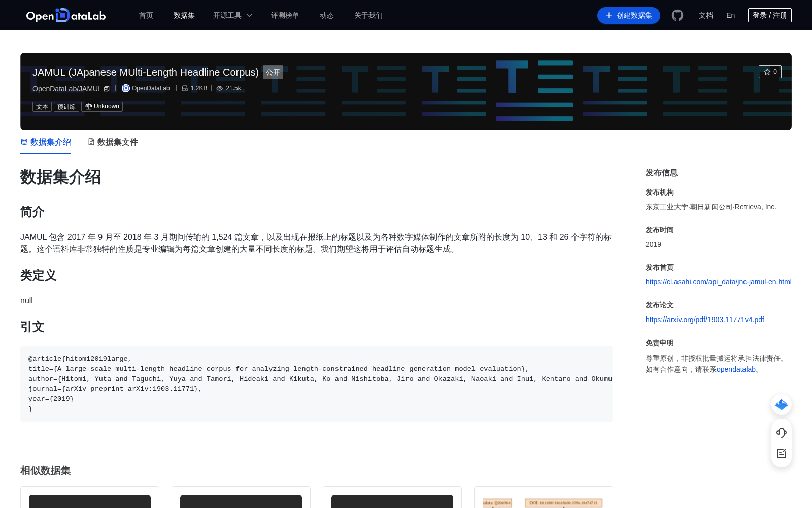Click the 文本 tag
This screenshot has height=508, width=812.
(x=42, y=107)
